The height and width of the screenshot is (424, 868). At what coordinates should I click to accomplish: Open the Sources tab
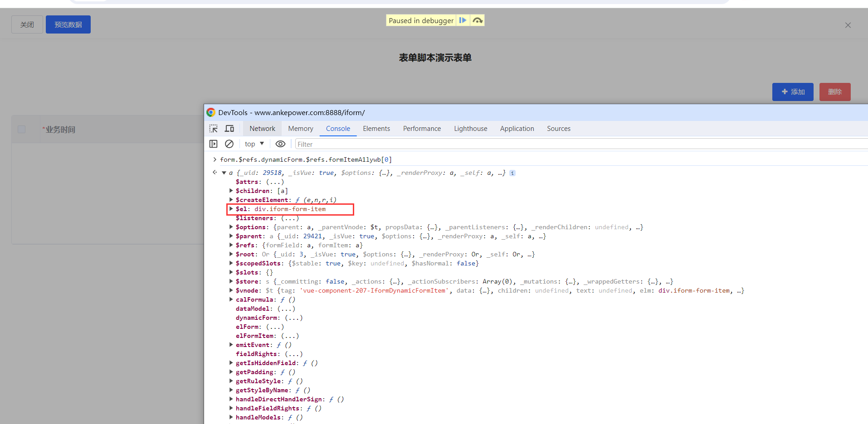(558, 129)
